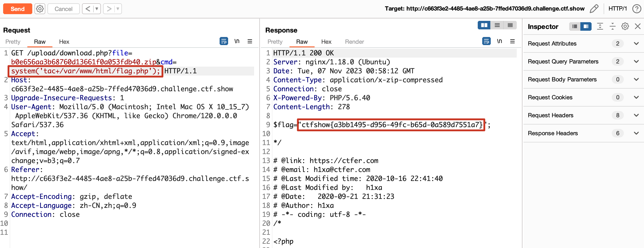Toggle non-printable \n characters in Response
This screenshot has height=248, width=644.
click(499, 41)
